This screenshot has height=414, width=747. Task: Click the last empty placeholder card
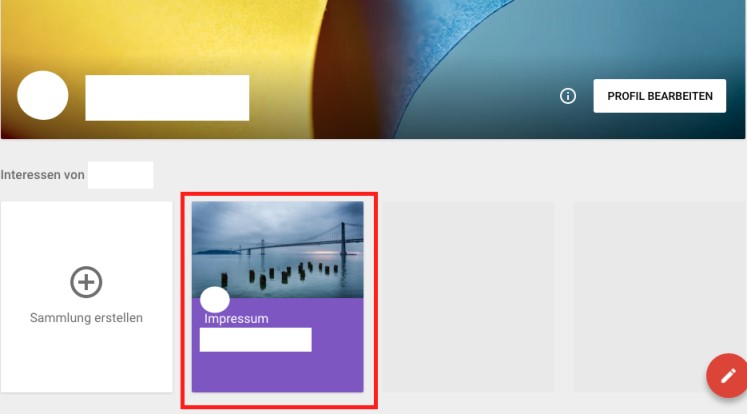(x=659, y=296)
